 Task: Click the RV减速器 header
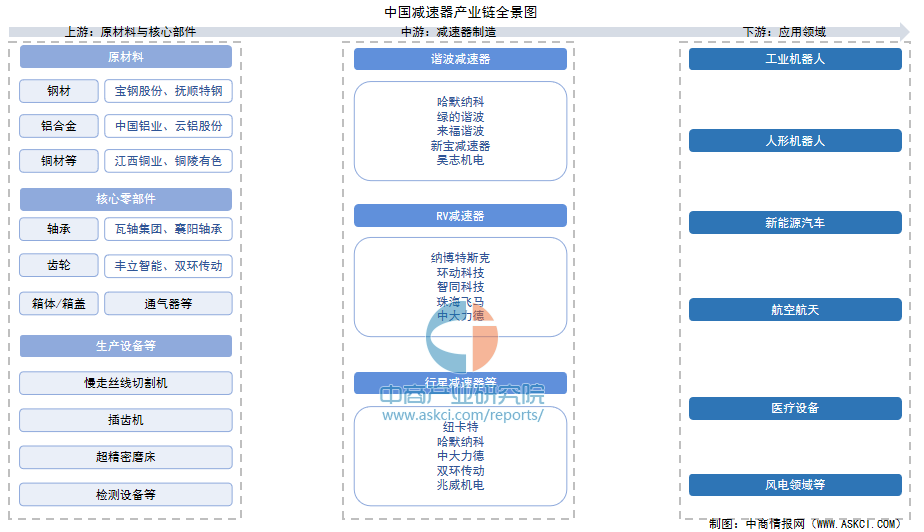(x=460, y=216)
